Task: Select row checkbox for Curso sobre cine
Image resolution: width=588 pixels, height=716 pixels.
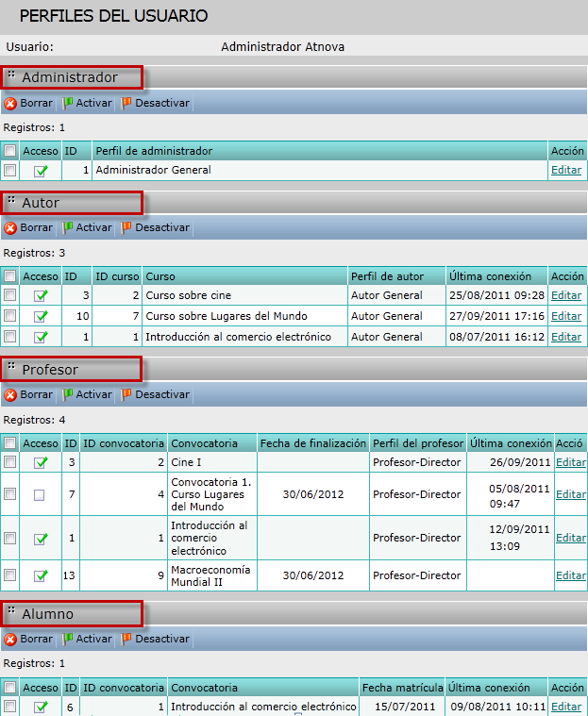Action: point(9,295)
